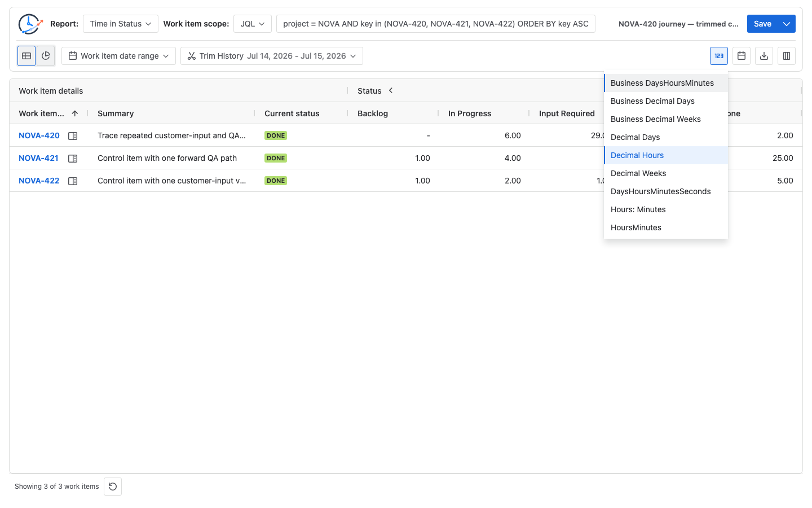Click the refresh icon beside work item count
This screenshot has width=812, height=508.
click(113, 487)
